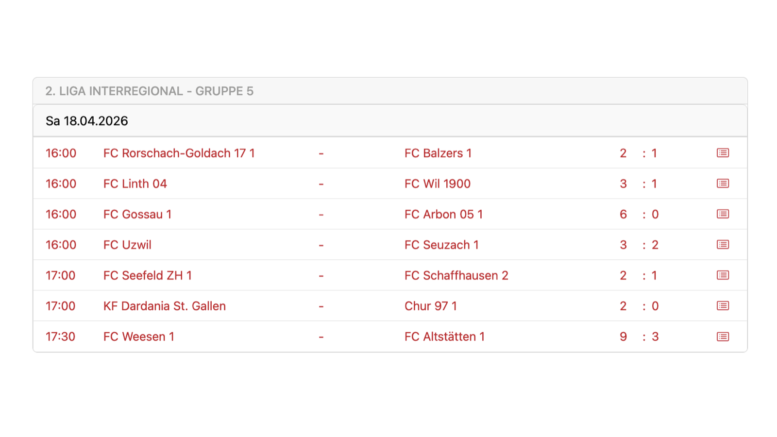Open FC Arbon 05 1 team link
Viewport: 777px width, 437px height.
443,214
